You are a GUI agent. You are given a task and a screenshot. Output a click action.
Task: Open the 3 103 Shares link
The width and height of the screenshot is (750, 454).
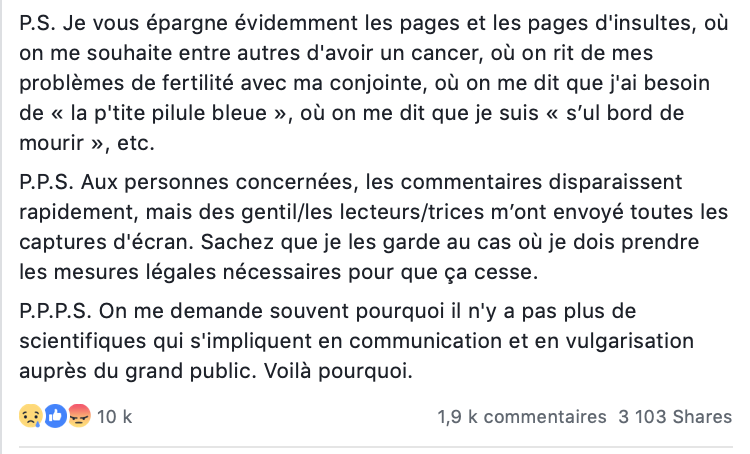[675, 417]
